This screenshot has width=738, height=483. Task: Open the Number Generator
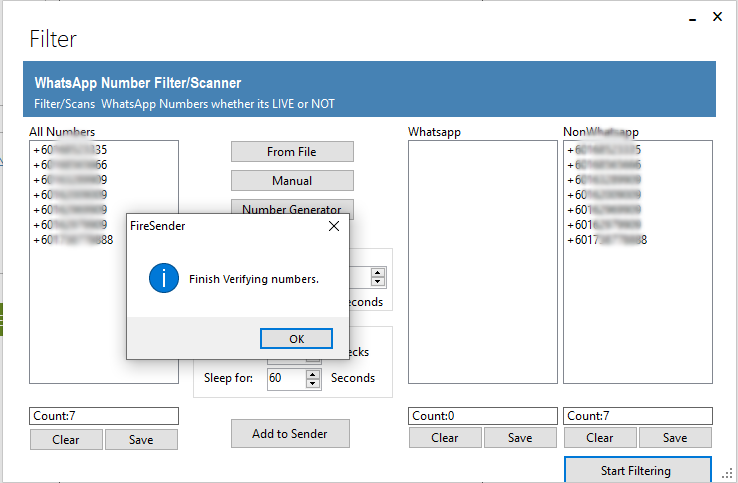point(292,207)
